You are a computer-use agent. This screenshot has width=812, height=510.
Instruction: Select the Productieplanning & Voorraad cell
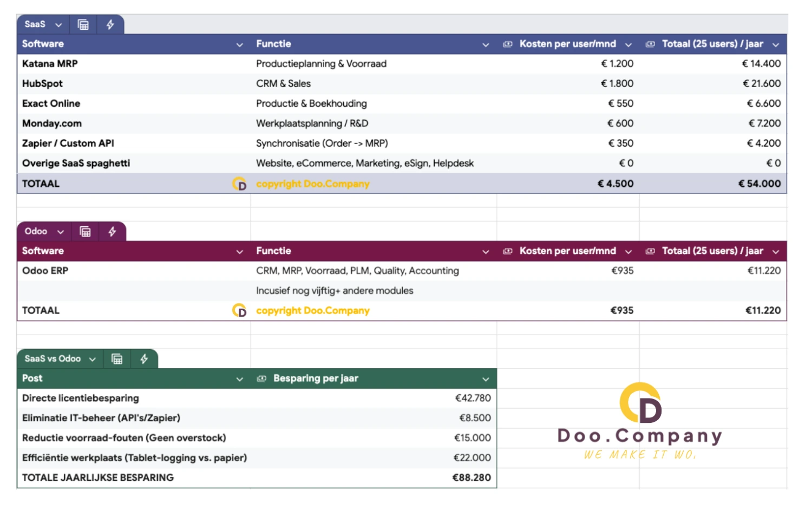[374, 64]
